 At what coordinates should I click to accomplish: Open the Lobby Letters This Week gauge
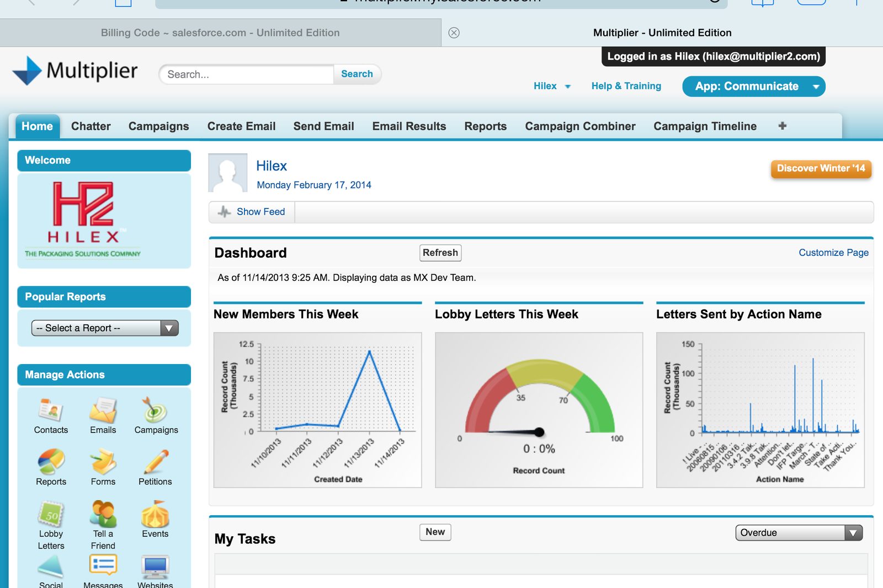pos(539,410)
